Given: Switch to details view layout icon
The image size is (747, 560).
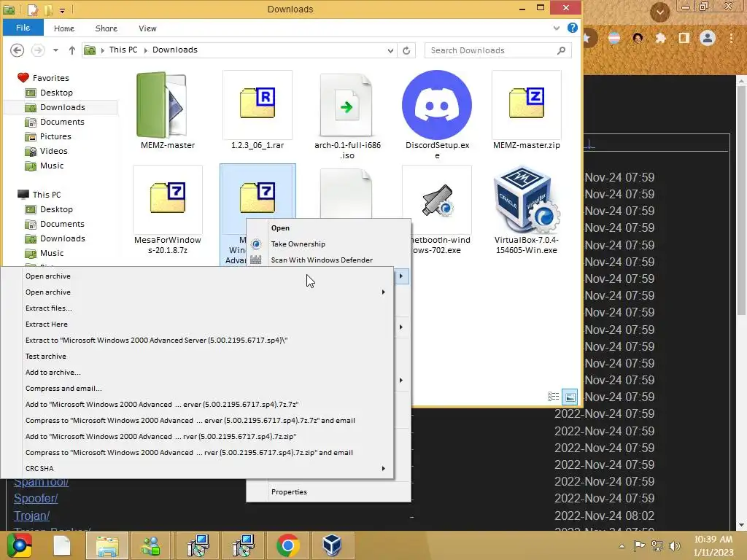Looking at the screenshot, I should click(553, 397).
